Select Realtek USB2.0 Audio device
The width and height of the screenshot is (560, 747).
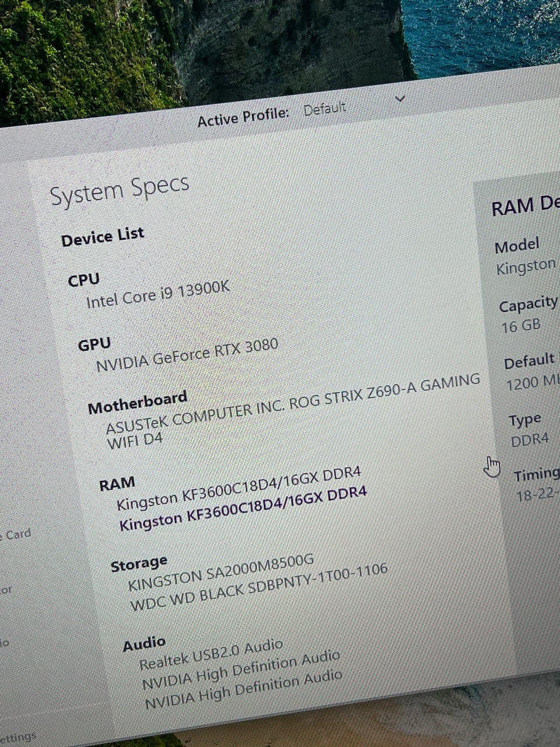pos(211,655)
